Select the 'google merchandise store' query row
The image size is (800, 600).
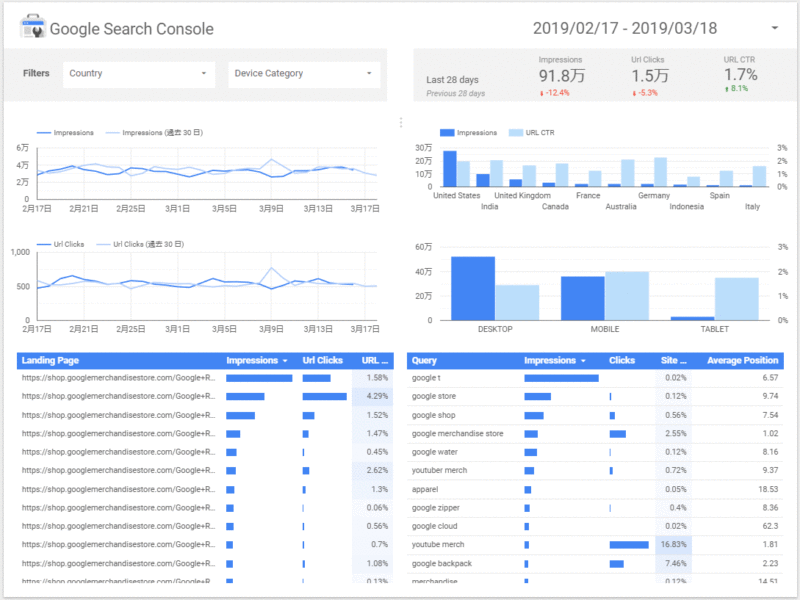click(x=595, y=434)
